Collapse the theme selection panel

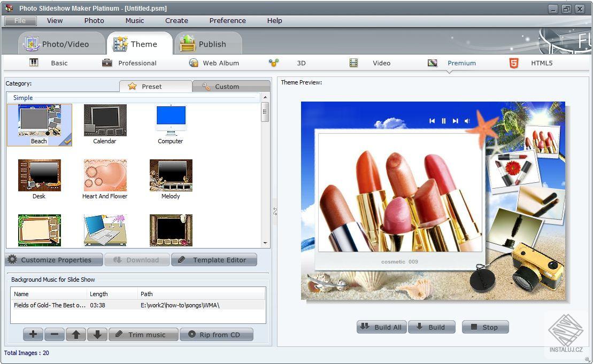274,211
